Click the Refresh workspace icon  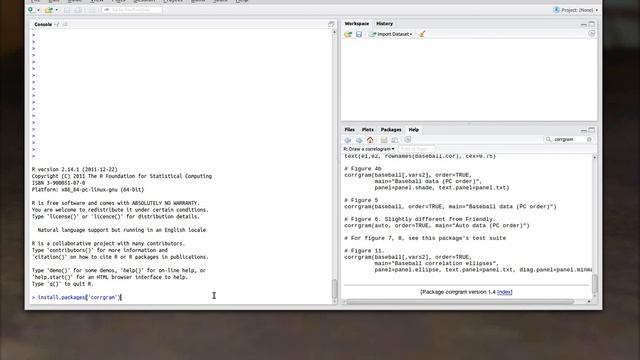591,34
